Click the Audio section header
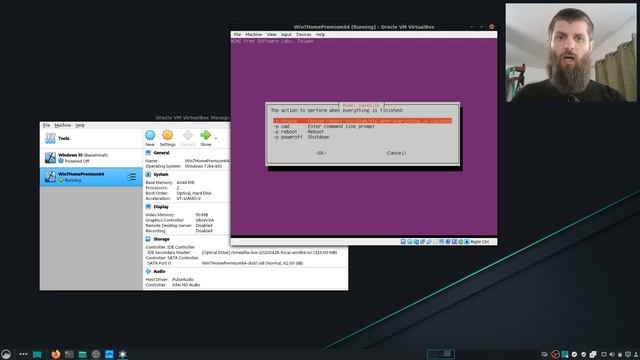Viewport: 640px width, 360px height. 159,271
